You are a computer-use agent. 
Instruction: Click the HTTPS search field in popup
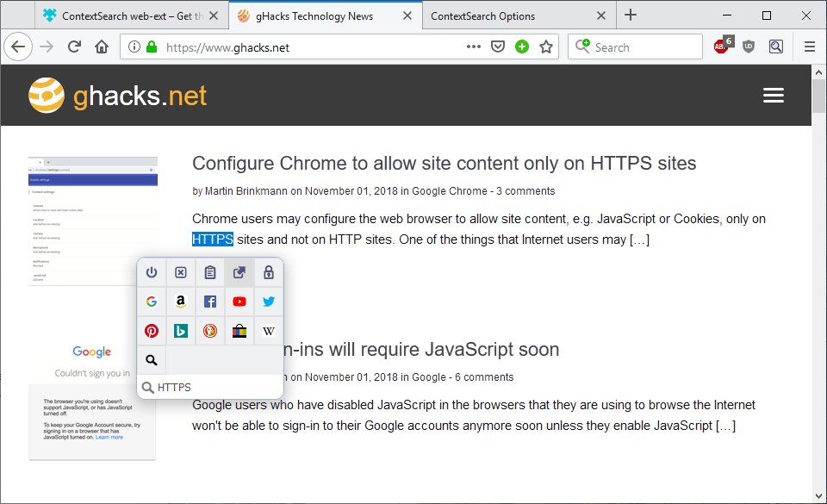point(210,388)
